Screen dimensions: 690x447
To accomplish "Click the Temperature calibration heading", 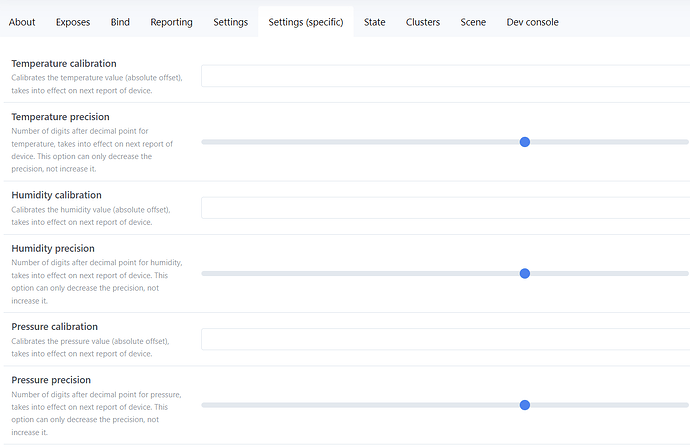I will pyautogui.click(x=64, y=64).
